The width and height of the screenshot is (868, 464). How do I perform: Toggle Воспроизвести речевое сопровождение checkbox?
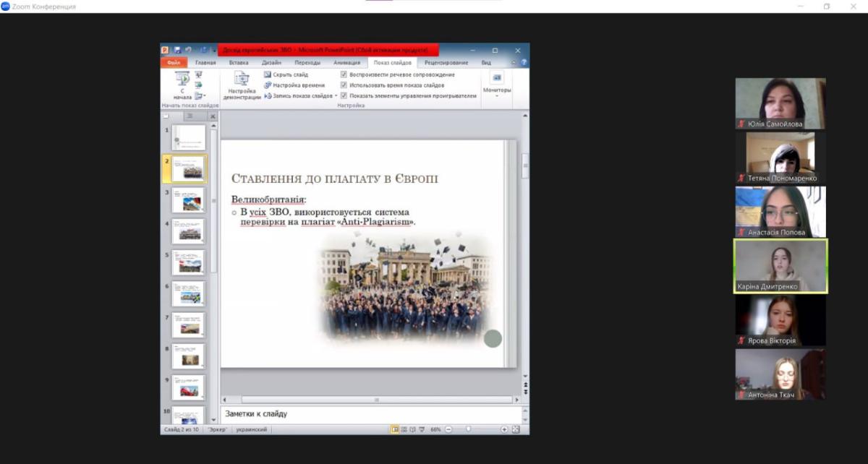pos(344,74)
